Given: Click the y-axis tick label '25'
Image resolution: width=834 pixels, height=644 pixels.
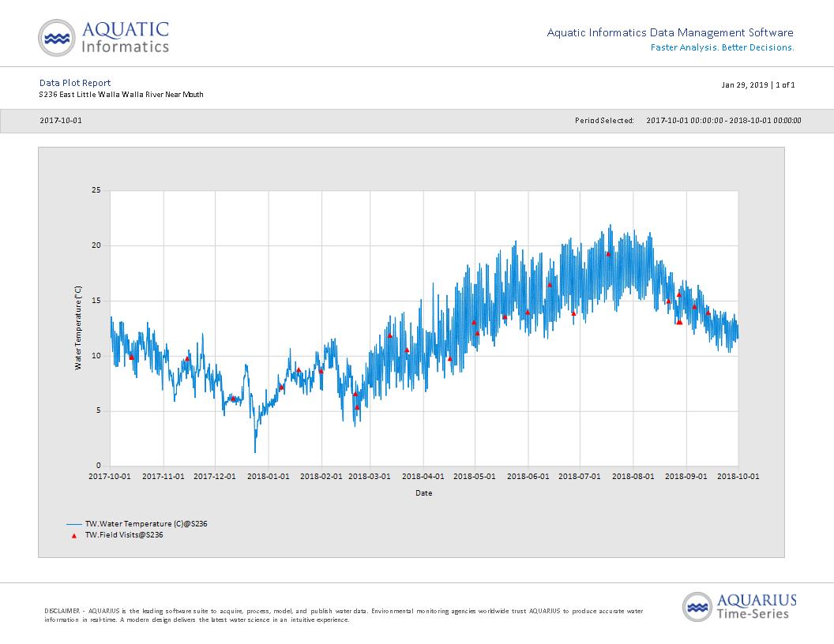Looking at the screenshot, I should (x=96, y=189).
